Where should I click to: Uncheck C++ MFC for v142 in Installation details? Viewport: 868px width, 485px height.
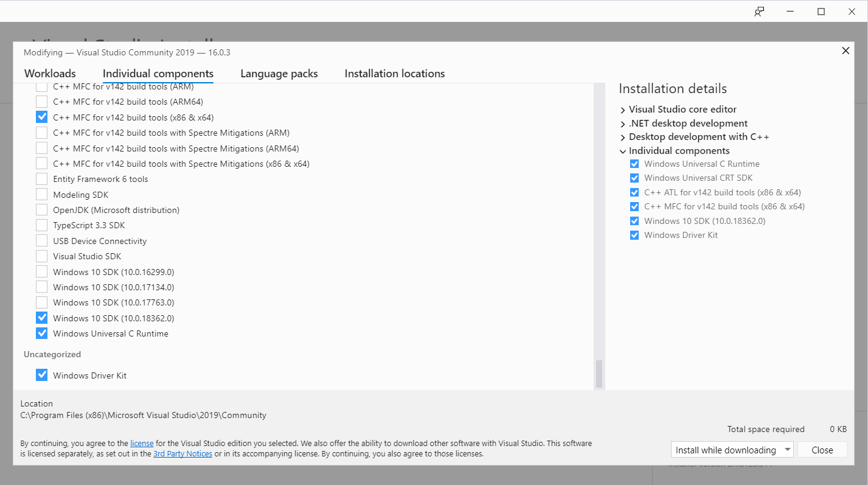click(634, 206)
